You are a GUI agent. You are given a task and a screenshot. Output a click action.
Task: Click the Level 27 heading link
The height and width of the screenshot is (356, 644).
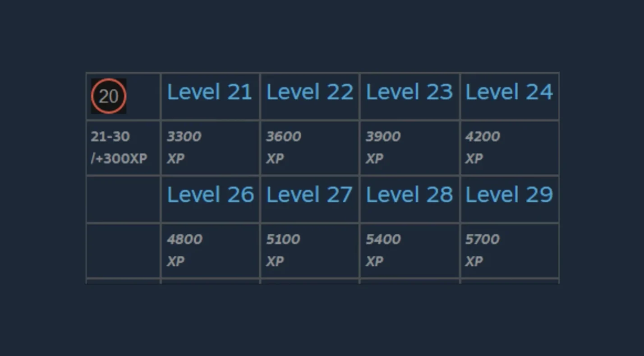point(309,195)
